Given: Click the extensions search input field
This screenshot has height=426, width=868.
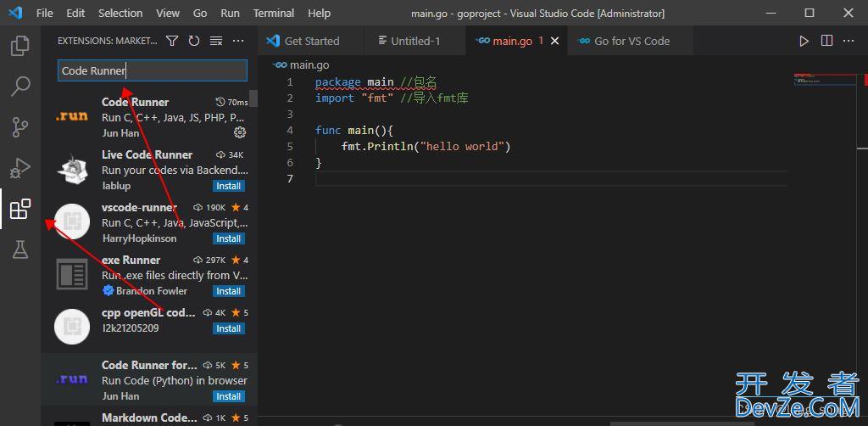Looking at the screenshot, I should tap(153, 71).
